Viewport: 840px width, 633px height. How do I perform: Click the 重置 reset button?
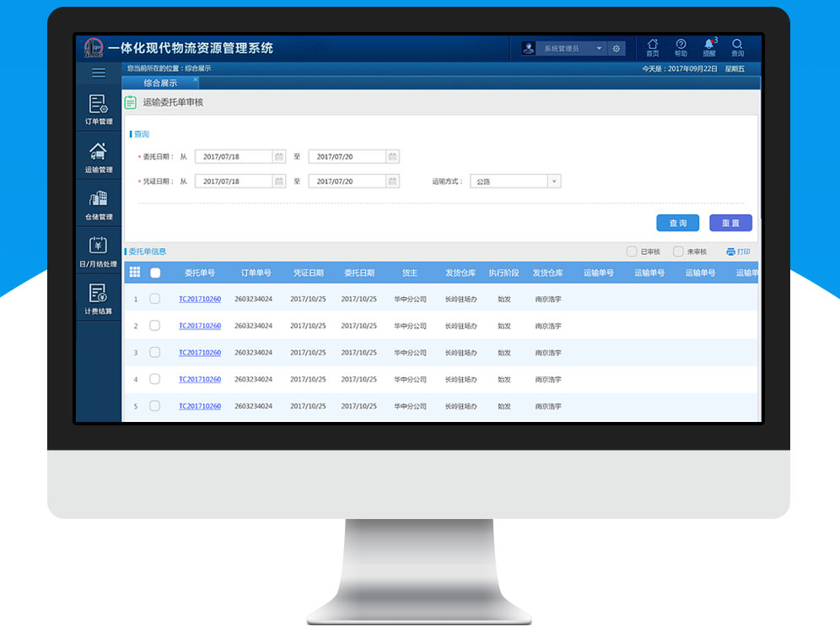(x=730, y=223)
